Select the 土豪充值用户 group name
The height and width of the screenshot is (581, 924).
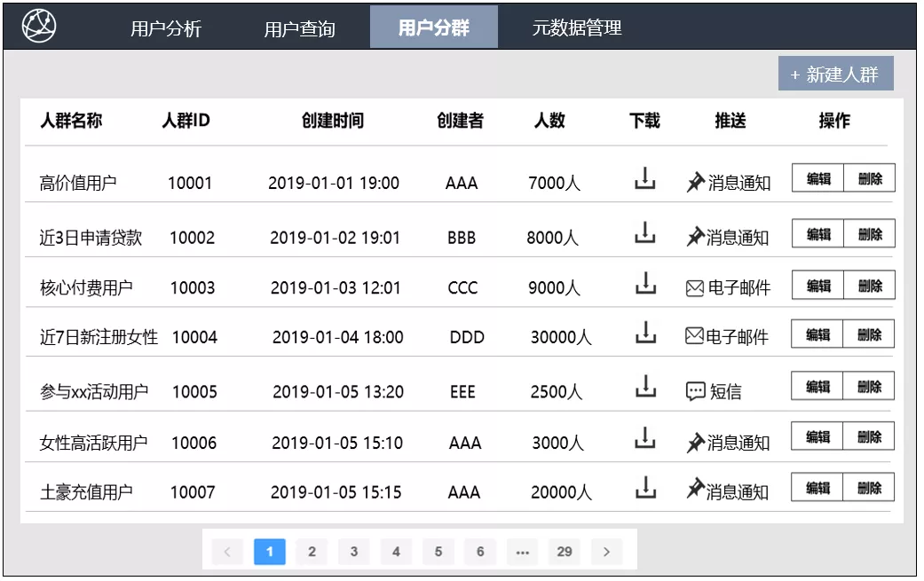pos(86,492)
